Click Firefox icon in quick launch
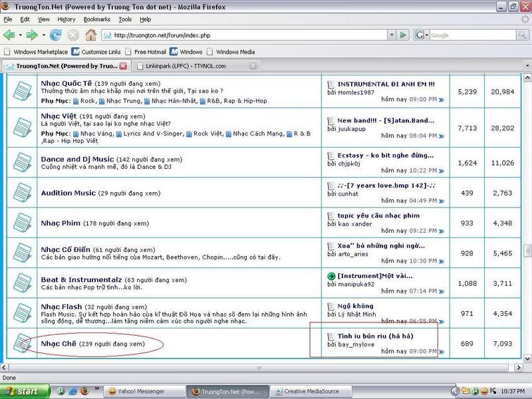Image resolution: width=532 pixels, height=399 pixels. click(x=84, y=391)
